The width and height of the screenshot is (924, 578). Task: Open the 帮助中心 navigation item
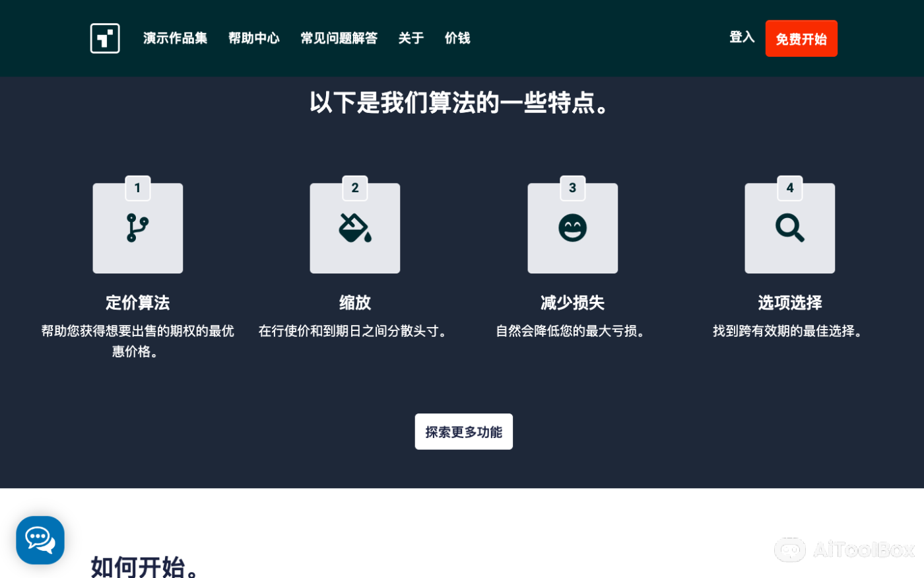click(254, 38)
